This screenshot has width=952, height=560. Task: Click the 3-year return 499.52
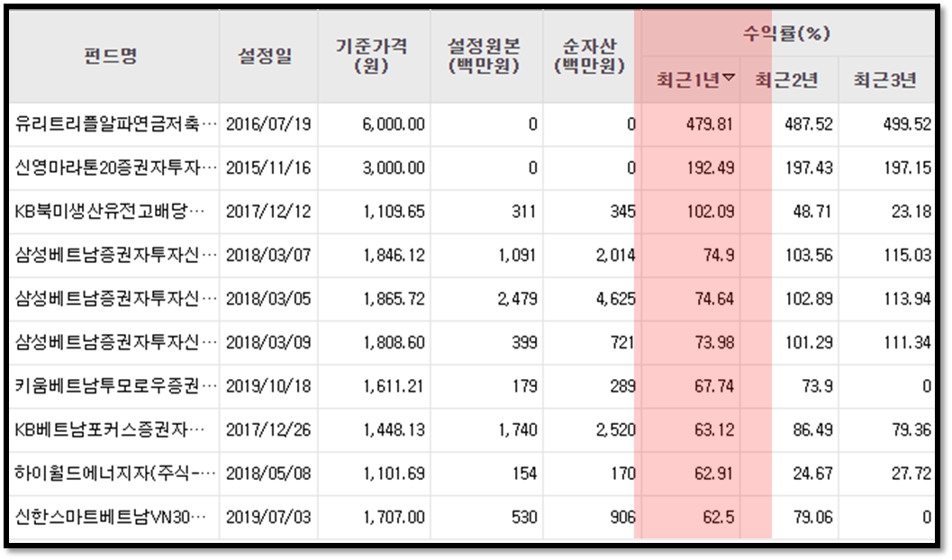[x=907, y=124]
